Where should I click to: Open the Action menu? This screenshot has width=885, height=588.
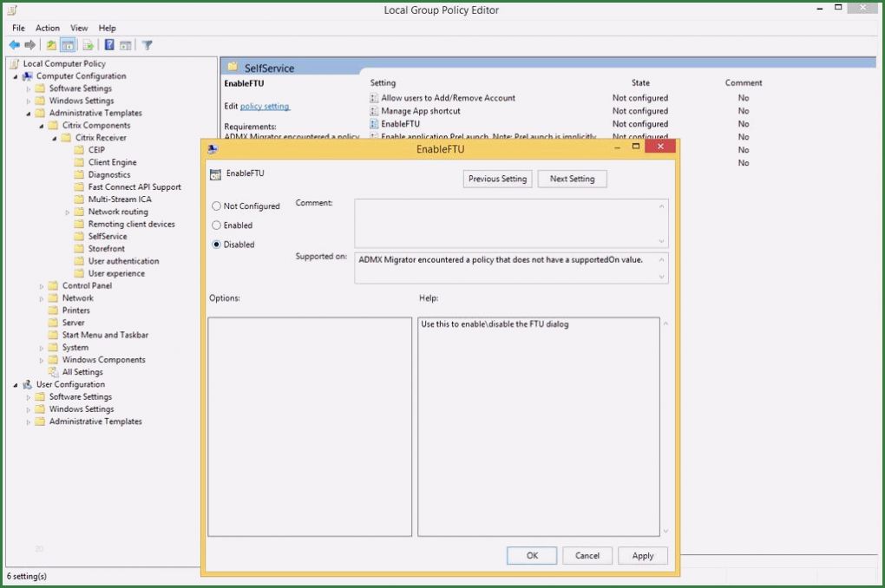click(48, 28)
